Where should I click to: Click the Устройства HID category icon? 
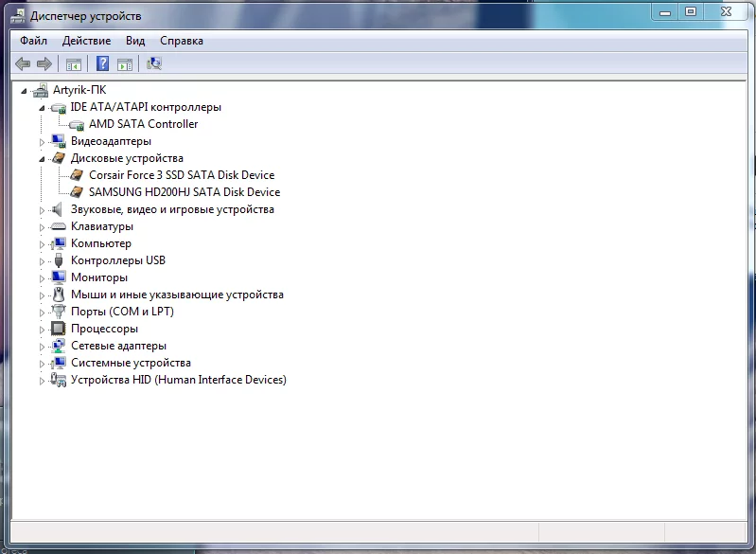click(59, 380)
